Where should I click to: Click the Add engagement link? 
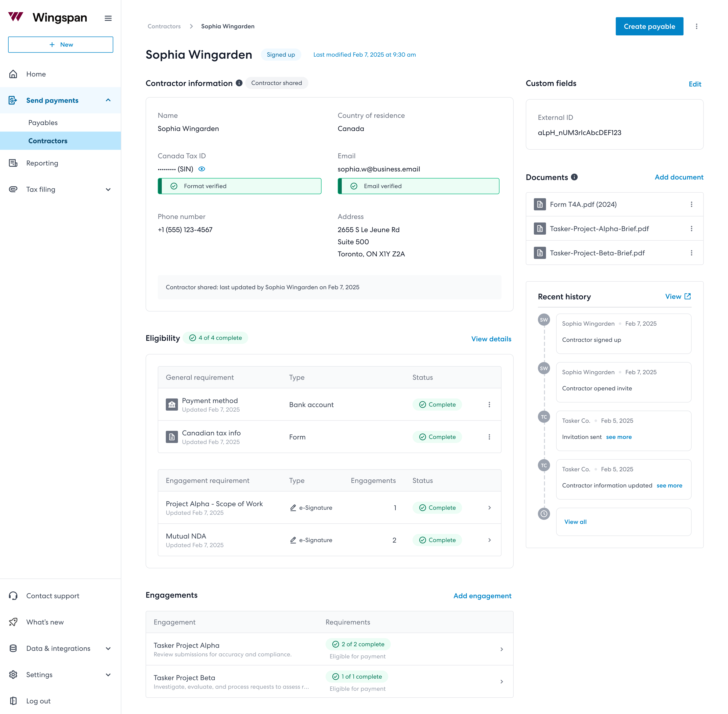coord(482,596)
